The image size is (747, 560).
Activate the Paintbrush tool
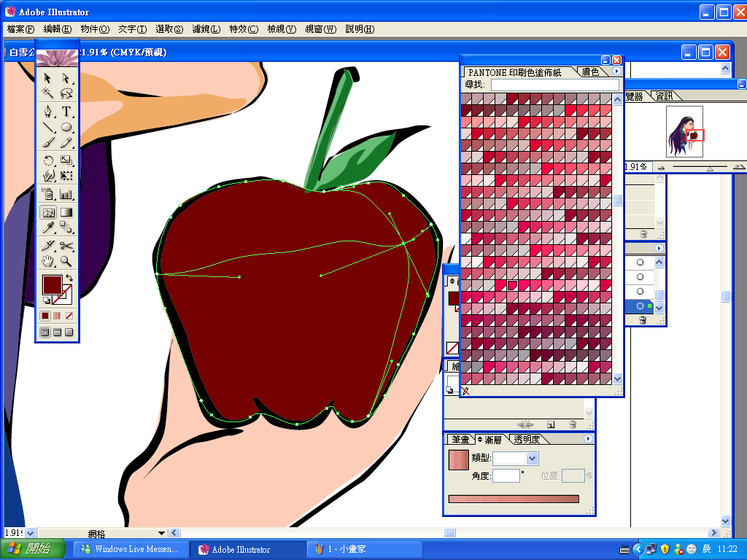(x=47, y=142)
